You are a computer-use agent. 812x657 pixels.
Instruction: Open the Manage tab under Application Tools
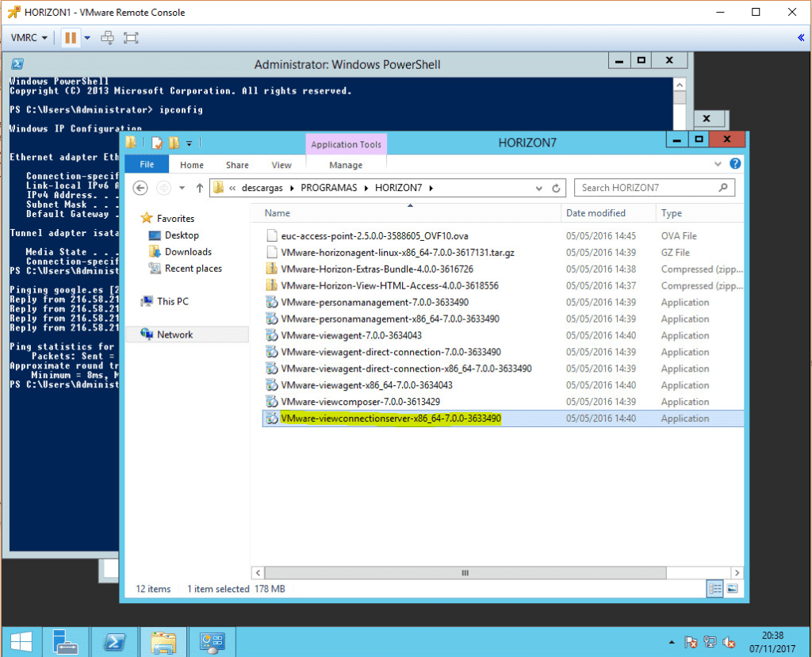[x=346, y=164]
